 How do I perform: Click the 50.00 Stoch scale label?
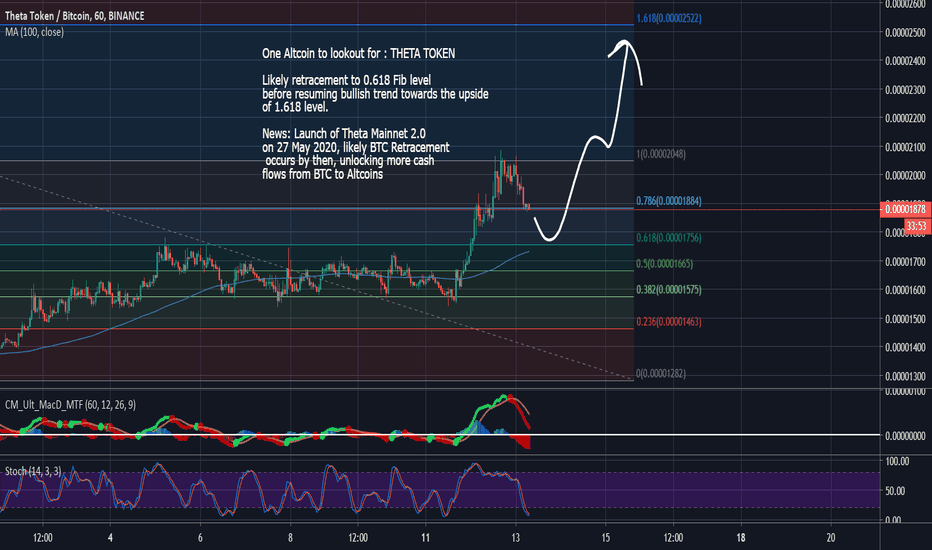[895, 491]
